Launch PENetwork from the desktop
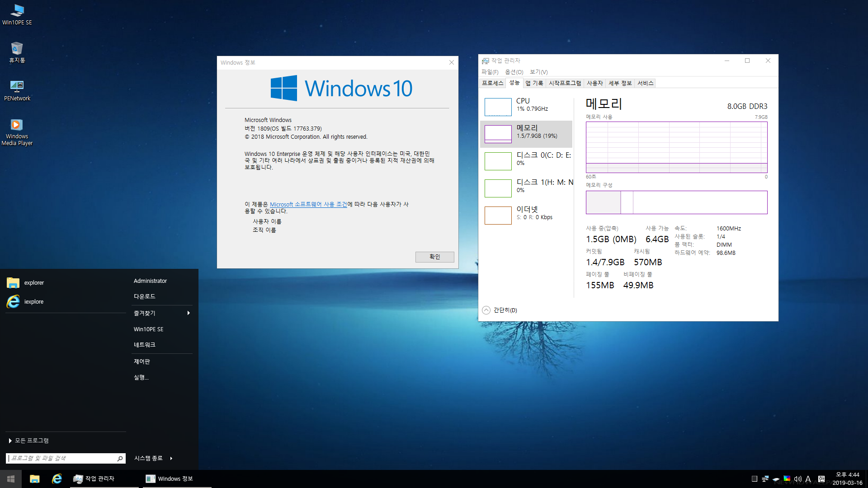The width and height of the screenshot is (868, 488). pyautogui.click(x=17, y=90)
